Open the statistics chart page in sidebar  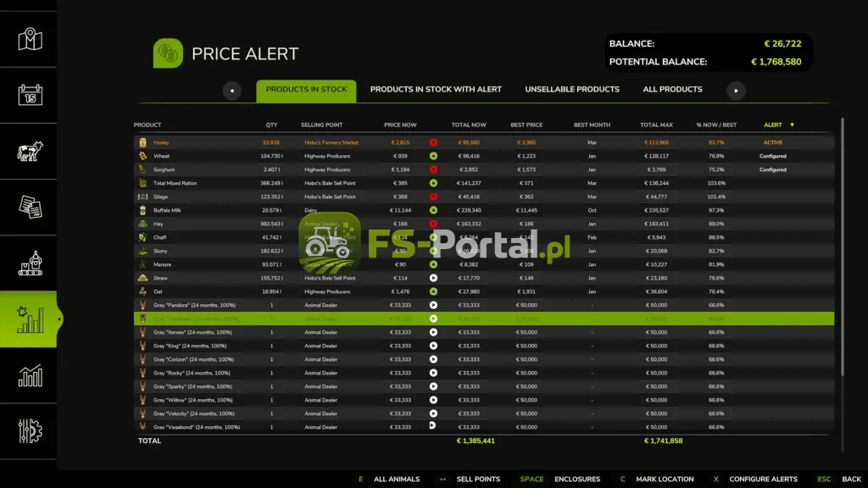(30, 375)
